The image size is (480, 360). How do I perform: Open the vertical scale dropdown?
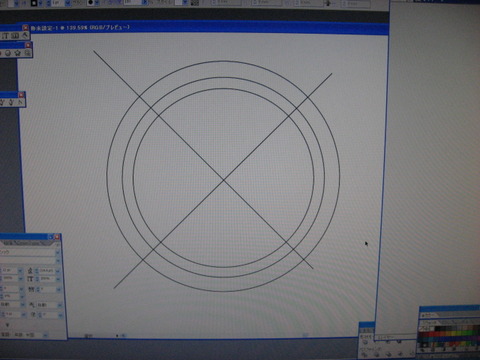58,279
